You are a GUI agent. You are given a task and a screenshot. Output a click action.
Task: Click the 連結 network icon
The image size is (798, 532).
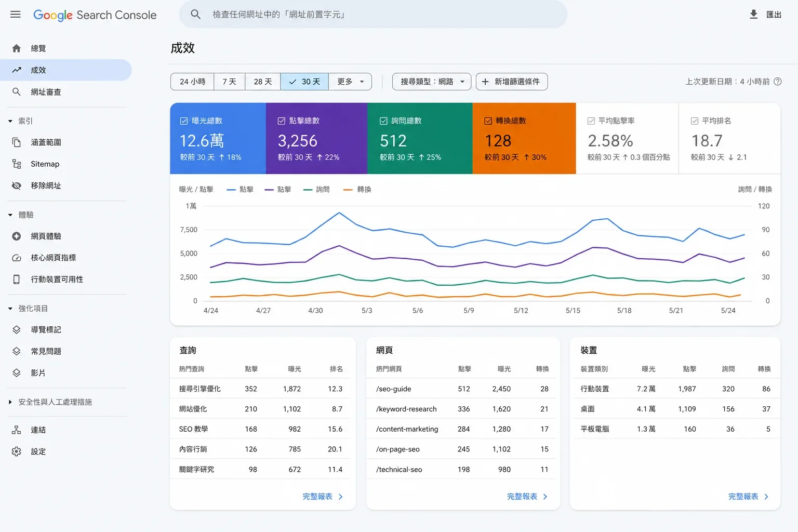pos(17,430)
